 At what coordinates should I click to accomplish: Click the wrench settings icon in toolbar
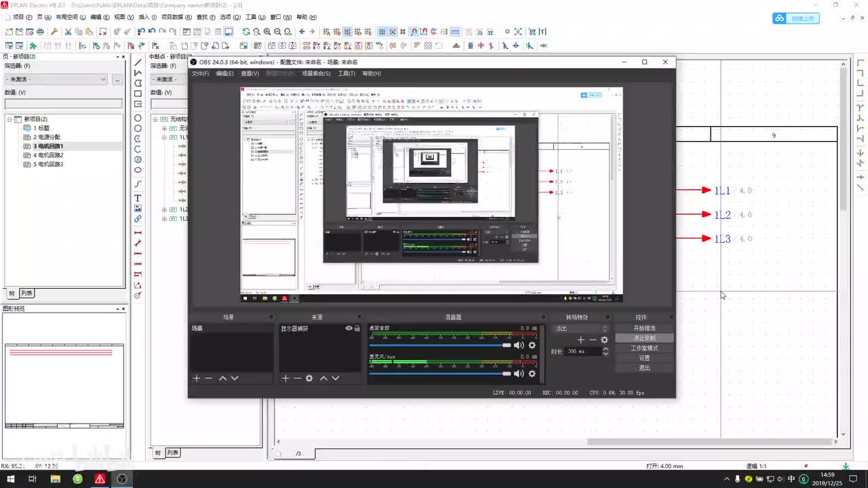click(x=54, y=32)
